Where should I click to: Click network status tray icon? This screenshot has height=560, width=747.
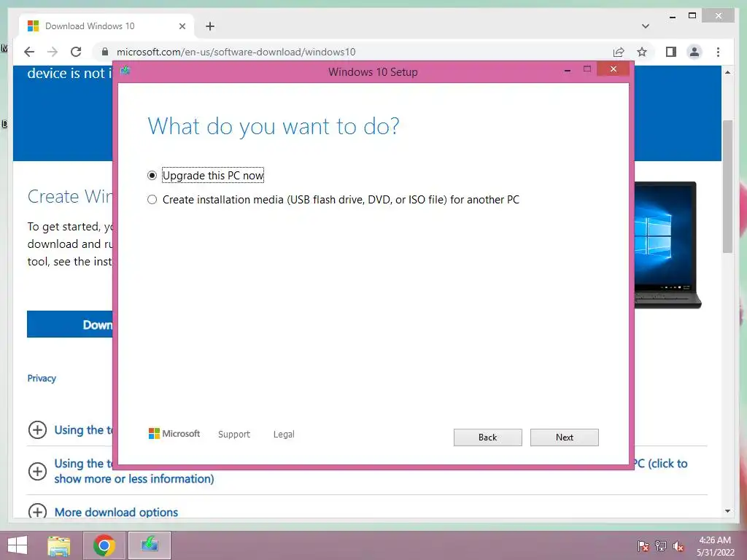[661, 545]
